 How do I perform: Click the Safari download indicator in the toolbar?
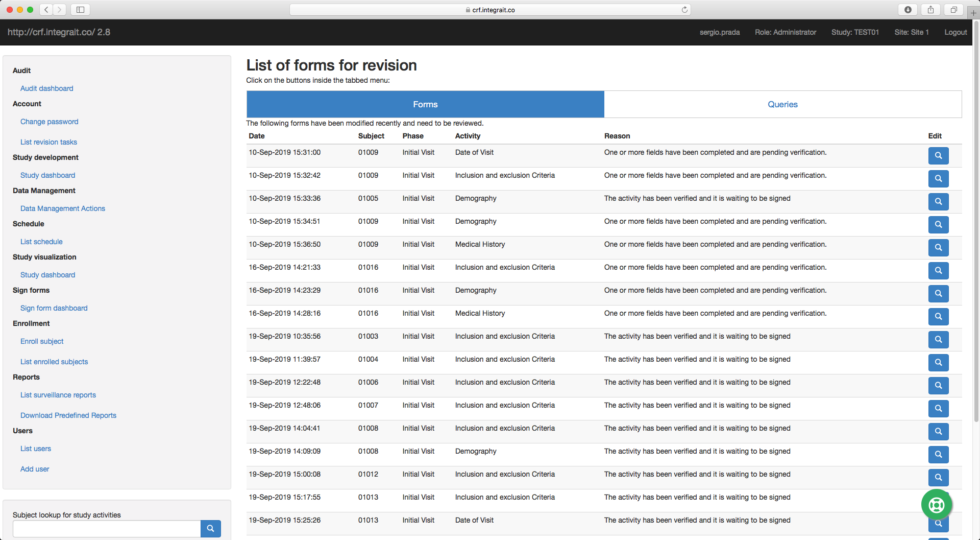(908, 9)
